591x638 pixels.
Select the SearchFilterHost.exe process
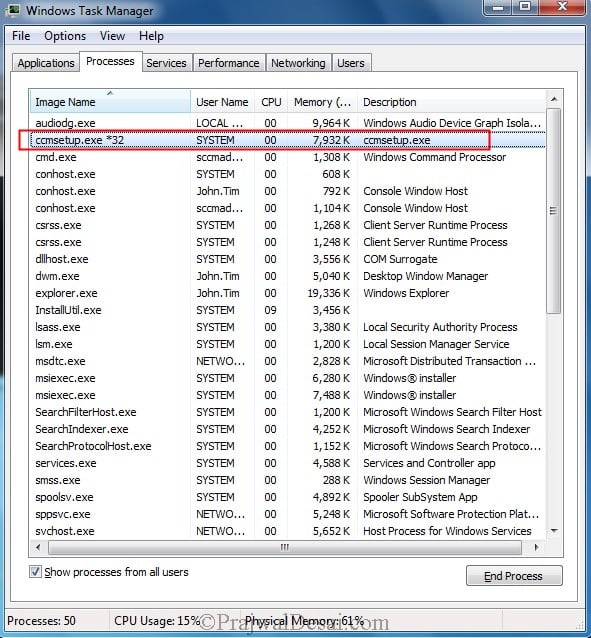(x=288, y=413)
